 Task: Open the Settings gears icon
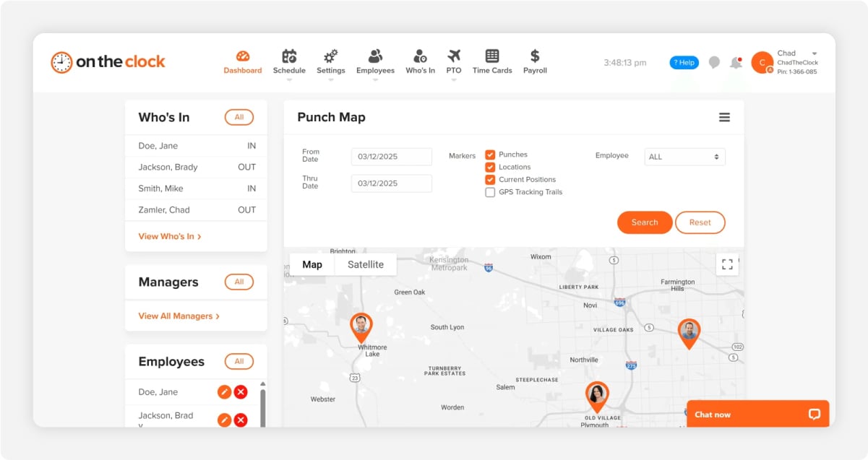point(331,56)
